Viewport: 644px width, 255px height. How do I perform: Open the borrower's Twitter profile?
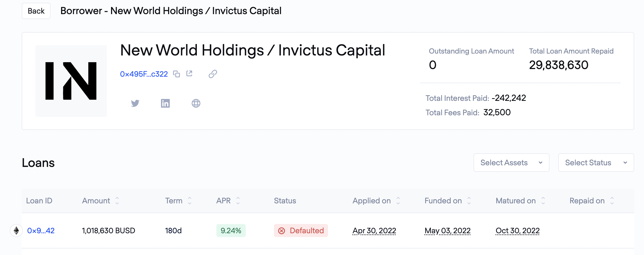135,103
